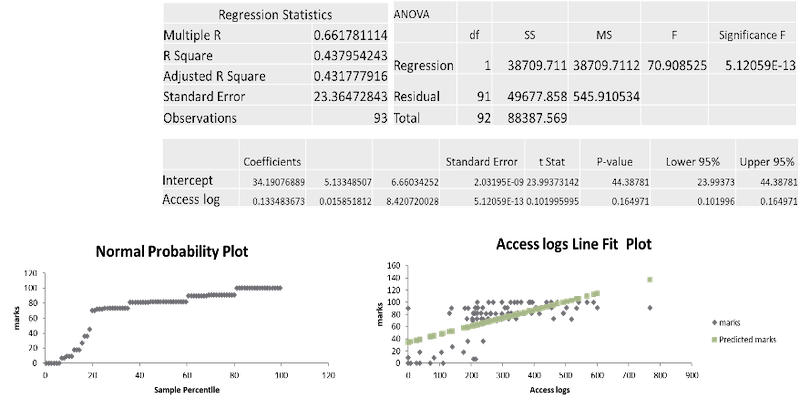Click the Observations count cell 93
800x408 pixels.
pos(373,117)
